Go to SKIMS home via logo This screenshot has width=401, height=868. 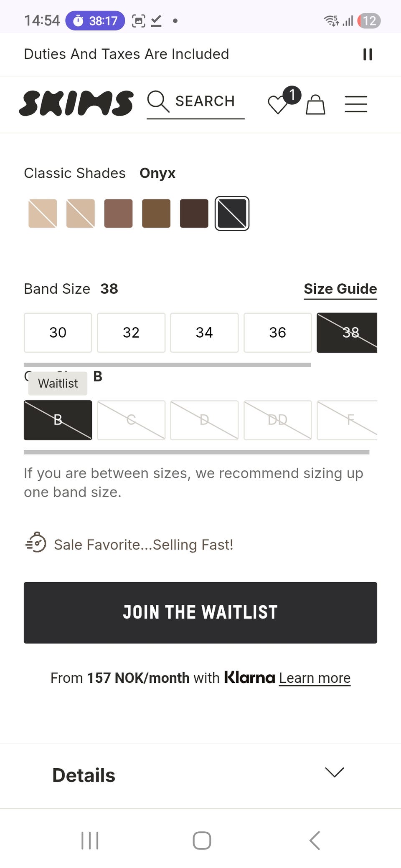pyautogui.click(x=76, y=103)
